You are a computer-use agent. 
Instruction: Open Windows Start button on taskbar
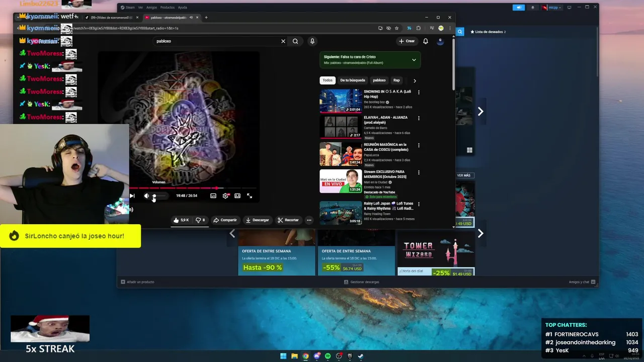pos(283,356)
